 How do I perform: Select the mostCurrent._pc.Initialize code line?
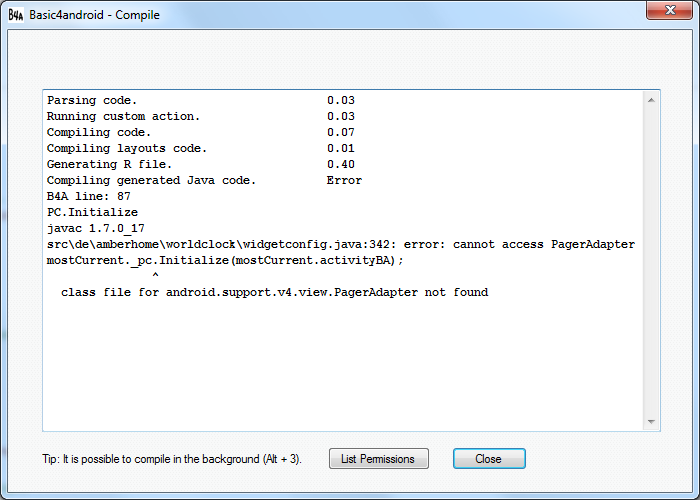click(x=225, y=260)
